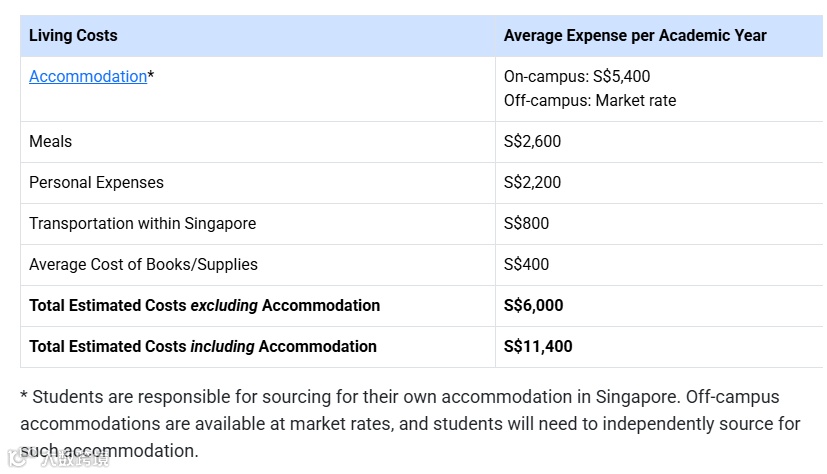Select the S$400 books cost value
The image size is (827, 474).
click(526, 264)
